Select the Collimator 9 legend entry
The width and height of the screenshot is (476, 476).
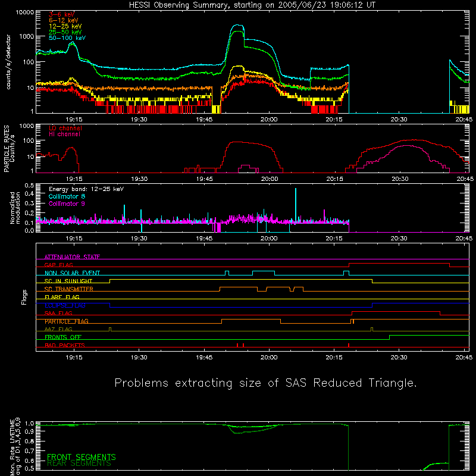[67, 203]
